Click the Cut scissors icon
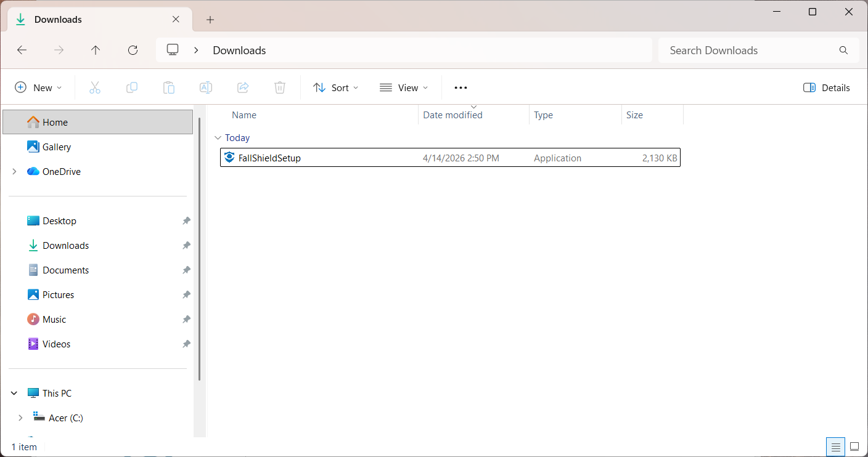The image size is (868, 457). coord(95,87)
